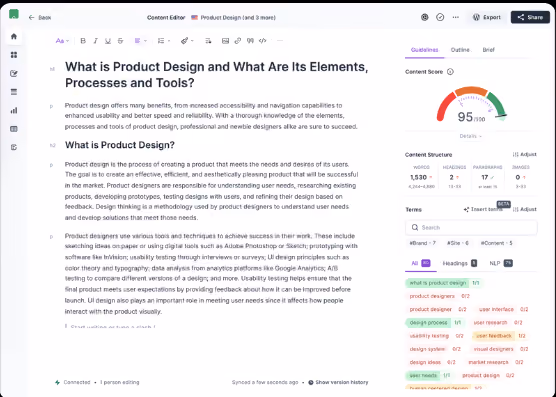Viewport: 556px width, 397px height.
Task: Adjust Terms settings
Action: click(x=524, y=209)
